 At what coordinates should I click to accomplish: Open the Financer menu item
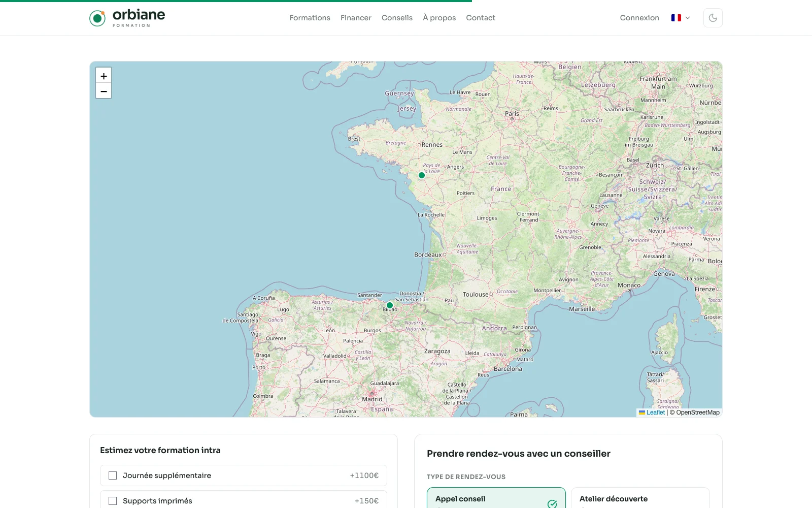356,18
